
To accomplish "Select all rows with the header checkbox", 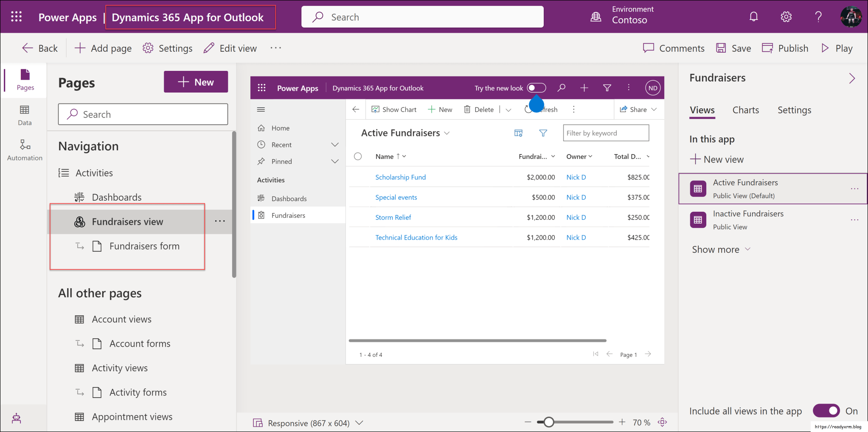I will (x=358, y=156).
